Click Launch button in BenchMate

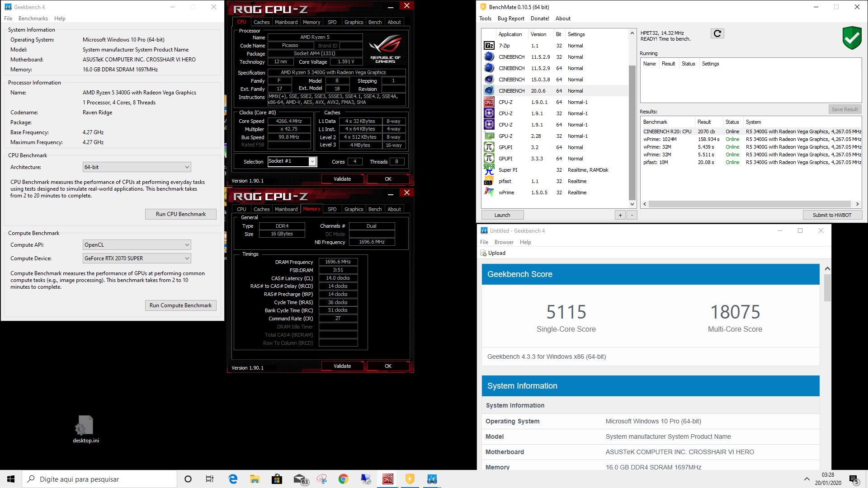(x=502, y=215)
